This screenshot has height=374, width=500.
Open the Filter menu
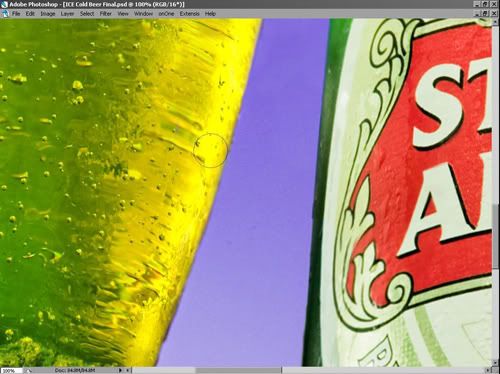(x=105, y=14)
